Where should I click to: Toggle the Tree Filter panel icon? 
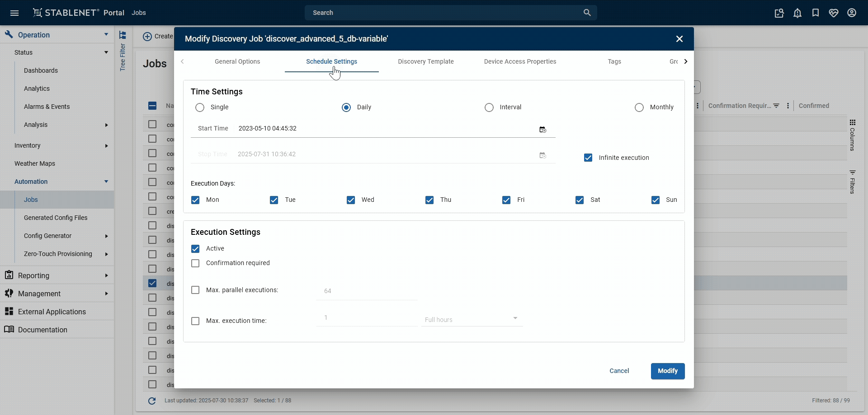click(123, 35)
